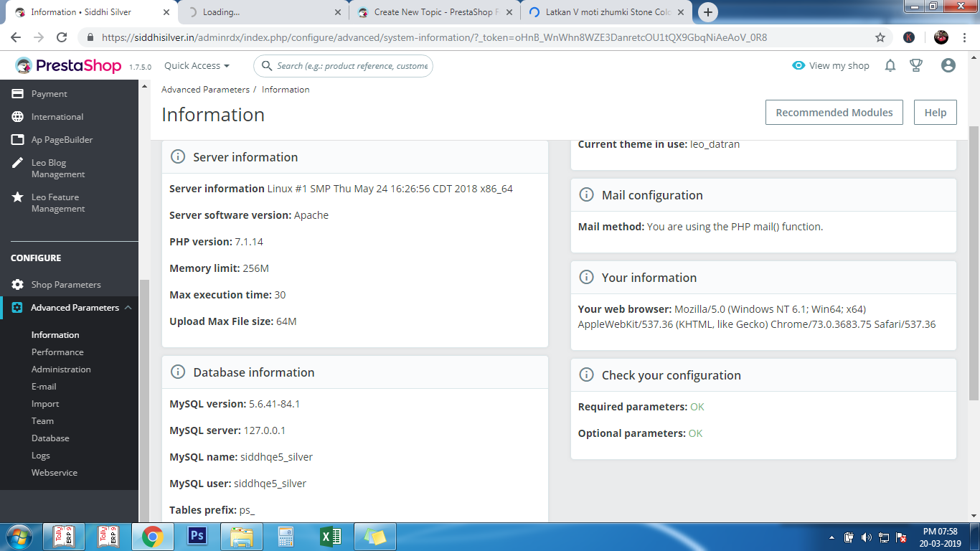This screenshot has height=551, width=980.
Task: Open the Logs submenu item
Action: tap(41, 456)
